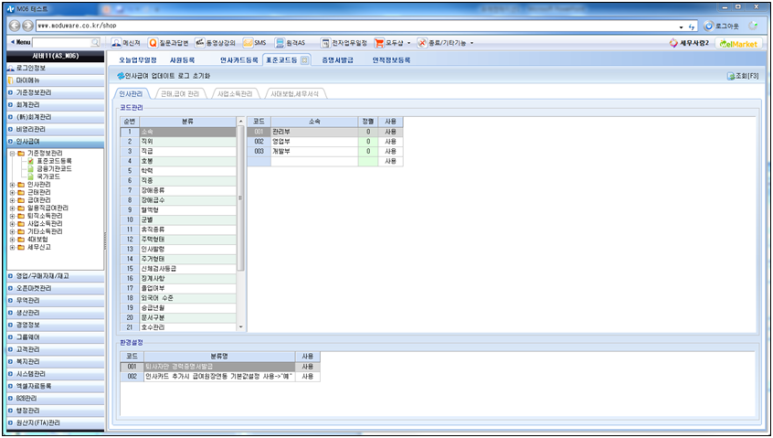Click 인사급여 업데이트 로그 초기화 icon
This screenshot has height=438, width=773.
click(121, 76)
